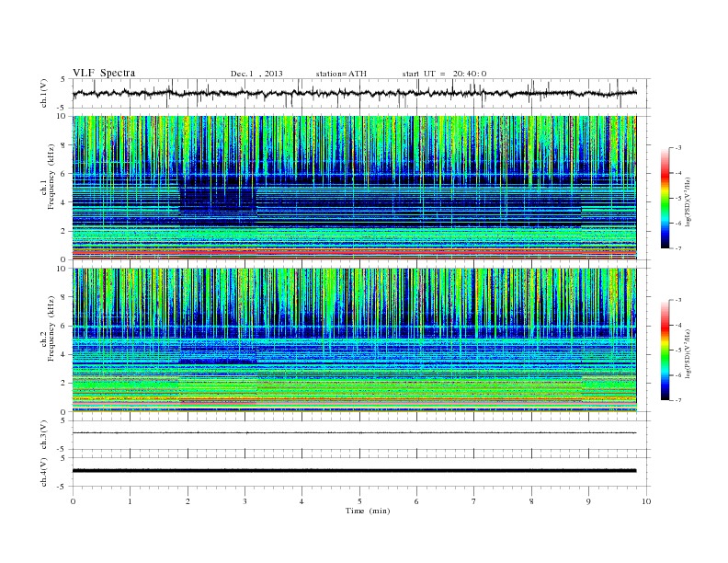Screen dimensions: 728x563
Task: Click the "ch.1(V)" axis label
Action: click(x=43, y=94)
